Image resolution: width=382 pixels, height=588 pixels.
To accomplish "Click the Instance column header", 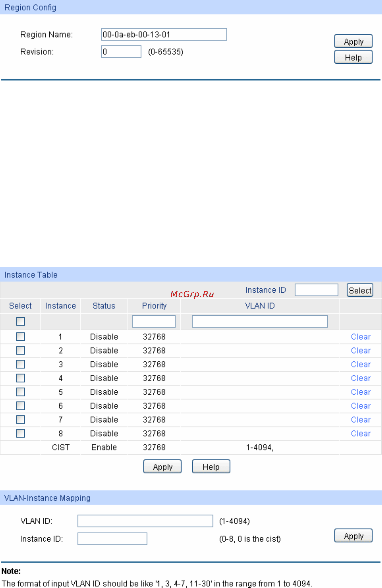I will [x=61, y=306].
